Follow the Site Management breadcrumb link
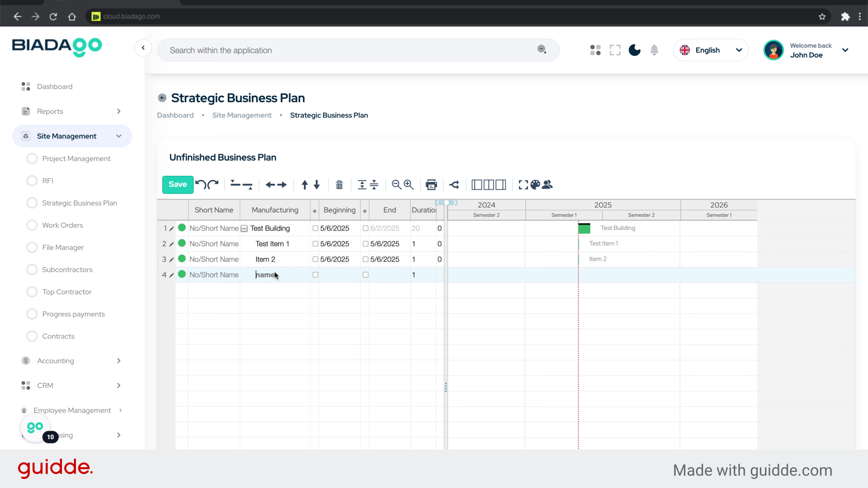Image resolution: width=868 pixels, height=488 pixels. point(242,115)
